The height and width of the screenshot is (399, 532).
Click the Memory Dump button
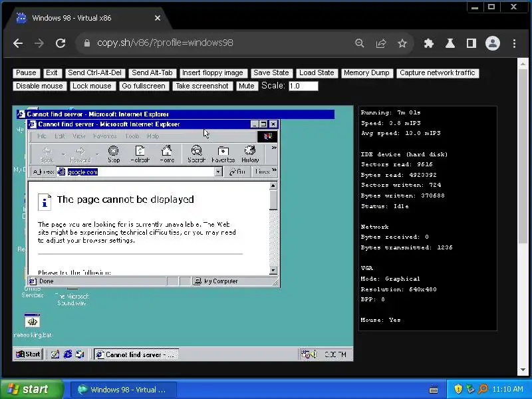(366, 73)
